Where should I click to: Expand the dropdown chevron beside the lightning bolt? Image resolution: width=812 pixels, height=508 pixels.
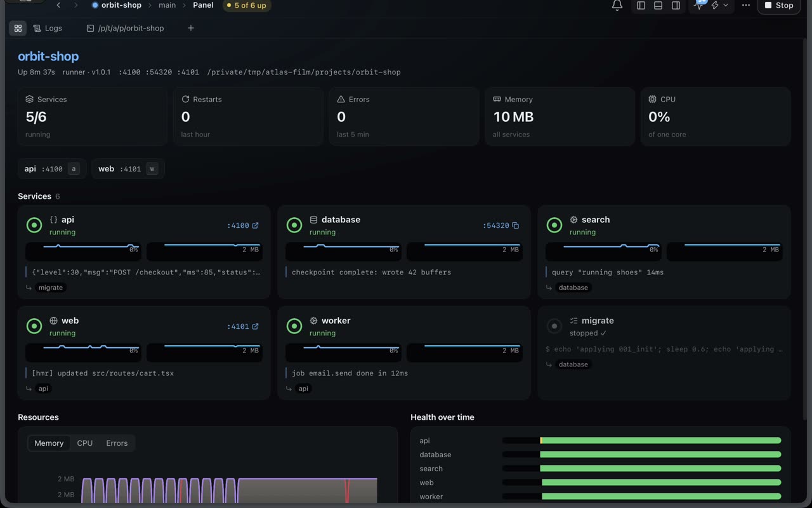coord(726,5)
